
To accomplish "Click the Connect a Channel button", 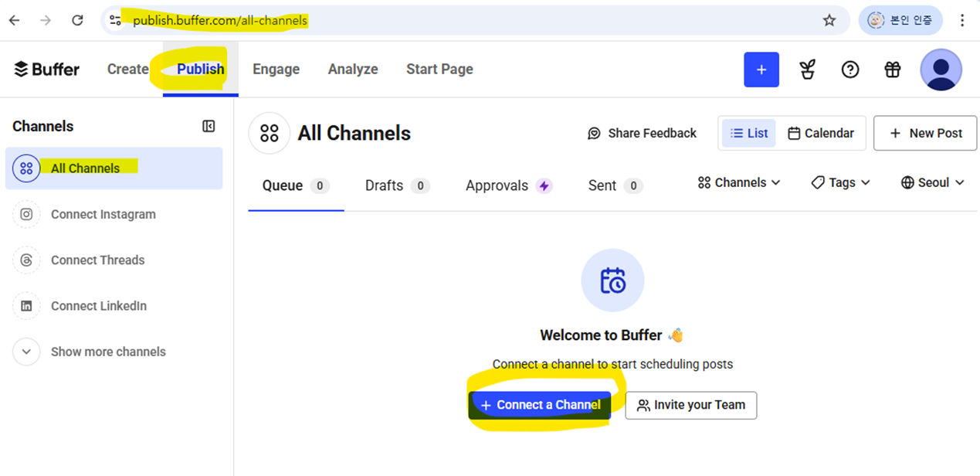I will tap(540, 405).
